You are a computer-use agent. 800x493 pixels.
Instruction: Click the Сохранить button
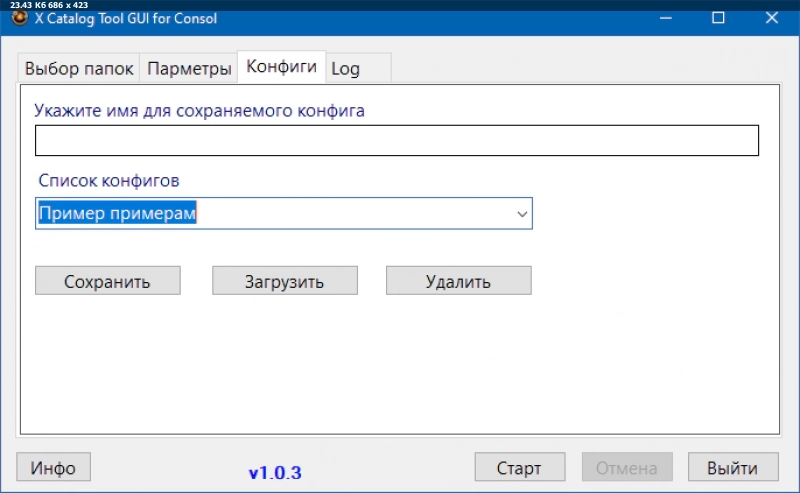pos(108,281)
